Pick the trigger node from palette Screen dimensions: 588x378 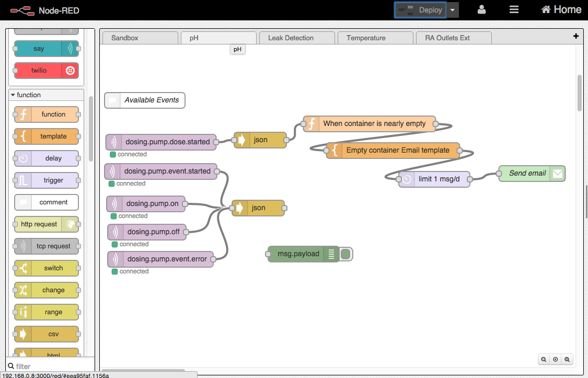(x=47, y=180)
